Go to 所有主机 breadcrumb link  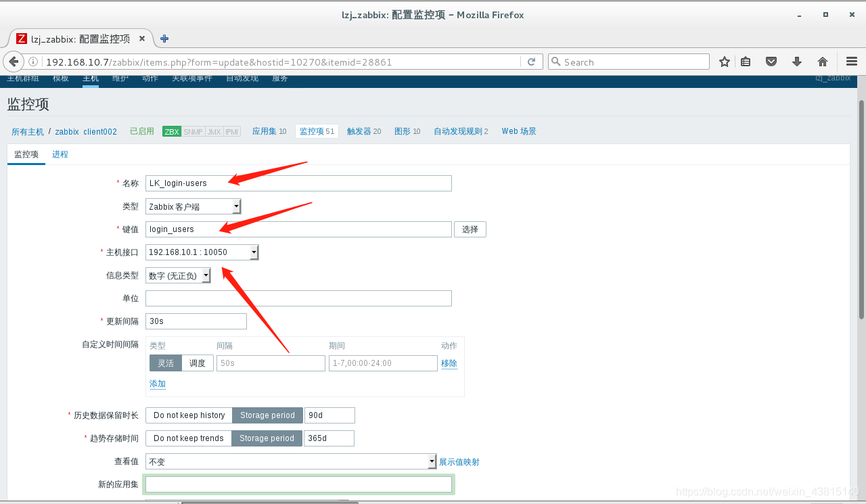coord(28,131)
